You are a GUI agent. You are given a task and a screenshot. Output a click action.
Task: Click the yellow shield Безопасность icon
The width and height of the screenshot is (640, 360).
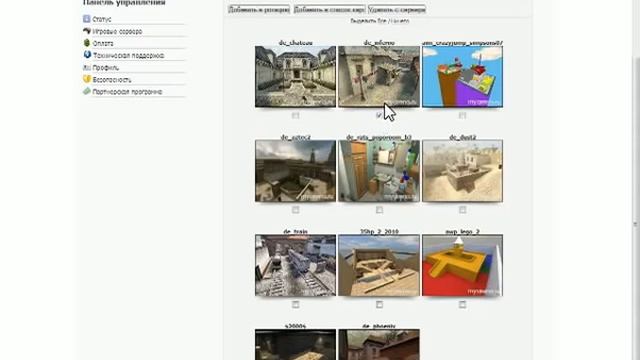tap(87, 79)
